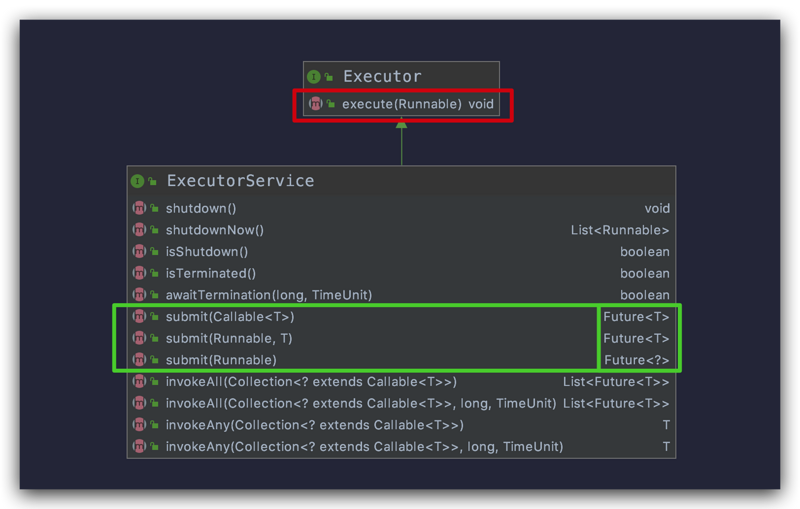
Task: Click the ExecutorService interface icon
Action: [x=138, y=181]
